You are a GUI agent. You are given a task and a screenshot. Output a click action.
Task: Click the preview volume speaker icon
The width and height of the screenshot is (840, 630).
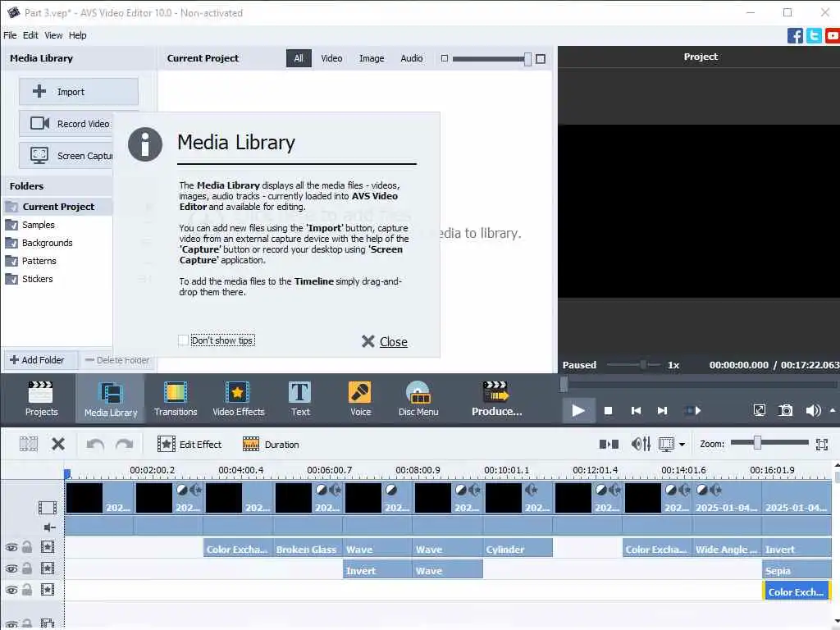click(813, 410)
